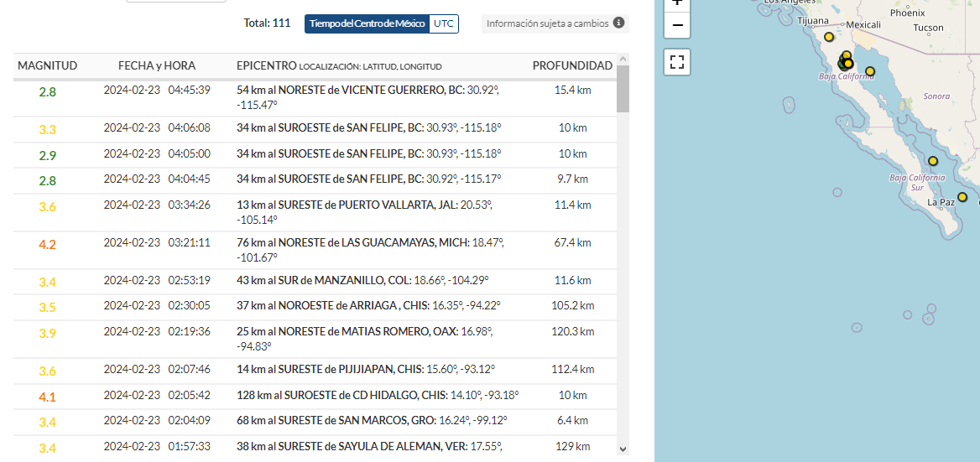Image resolution: width=980 pixels, height=462 pixels.
Task: Click the info icon beside Información sujeta a cambios
Action: [x=618, y=23]
